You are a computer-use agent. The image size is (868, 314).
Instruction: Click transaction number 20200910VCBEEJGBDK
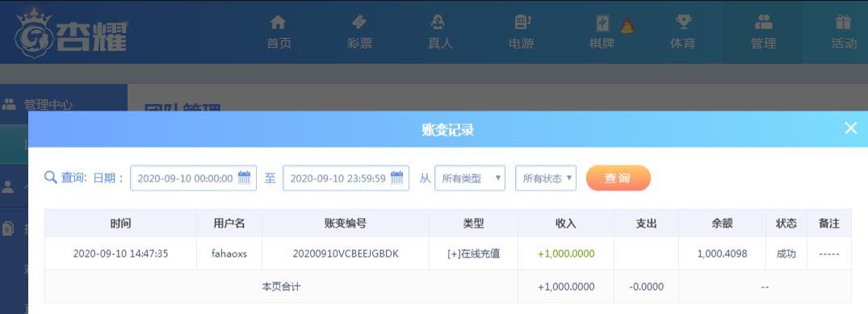346,253
